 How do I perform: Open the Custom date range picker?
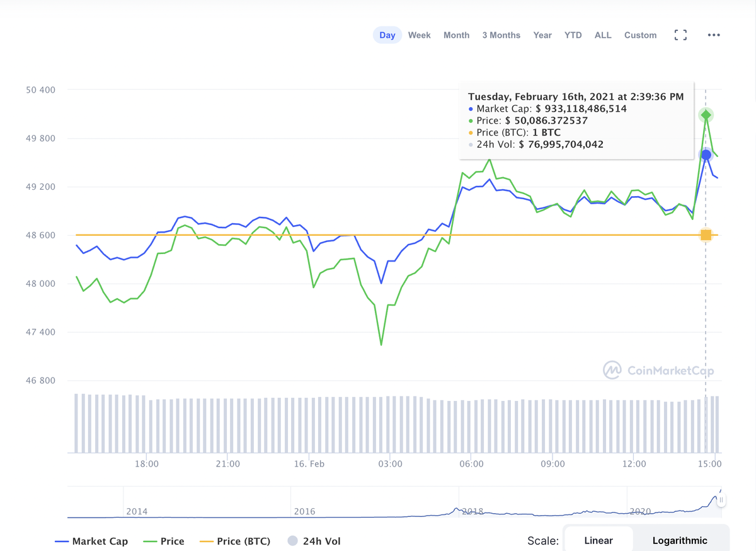click(x=640, y=35)
